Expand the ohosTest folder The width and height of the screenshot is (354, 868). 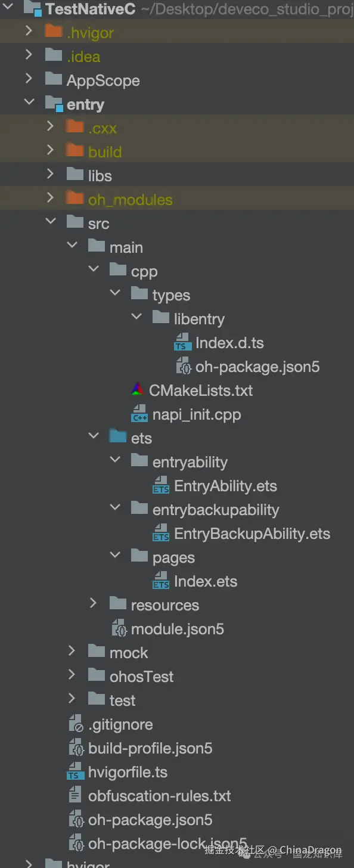72,675
